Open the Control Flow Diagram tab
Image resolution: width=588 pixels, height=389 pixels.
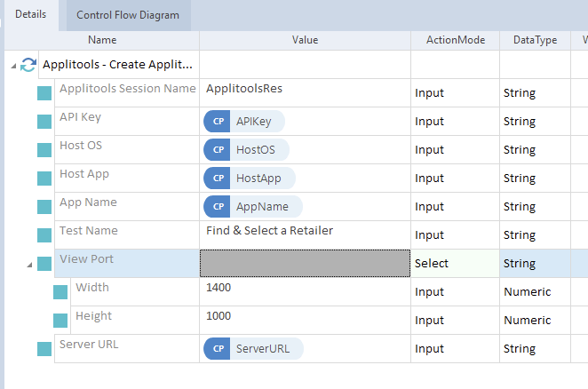pyautogui.click(x=128, y=15)
